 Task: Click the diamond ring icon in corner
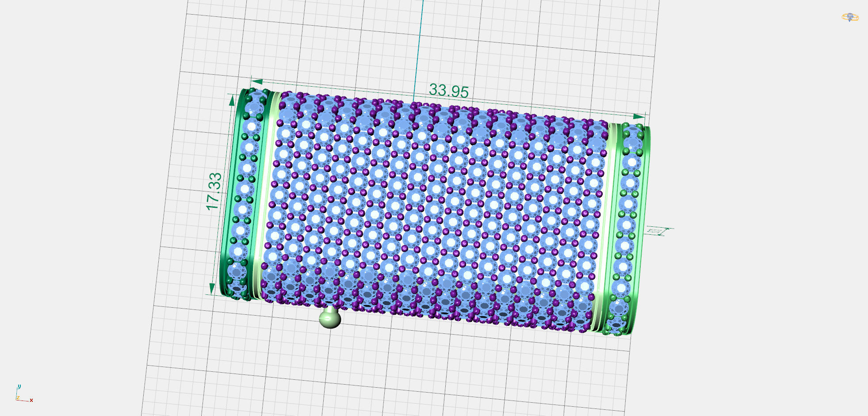click(850, 17)
